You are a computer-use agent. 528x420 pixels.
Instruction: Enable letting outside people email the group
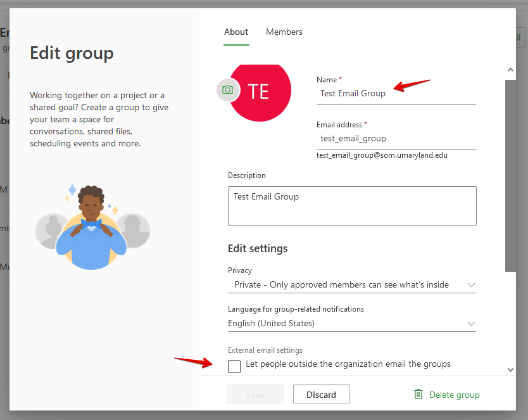(x=234, y=366)
